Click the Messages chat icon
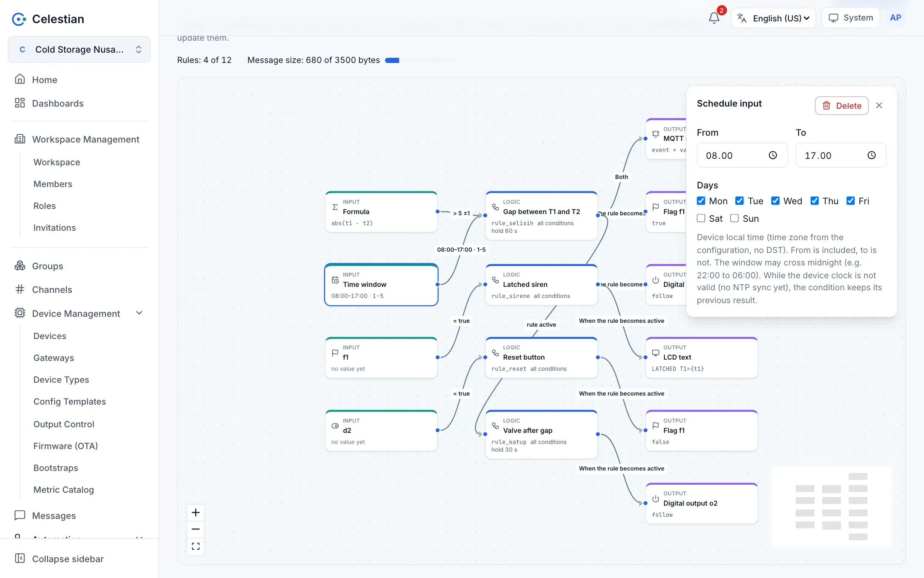This screenshot has width=924, height=578. (x=20, y=515)
